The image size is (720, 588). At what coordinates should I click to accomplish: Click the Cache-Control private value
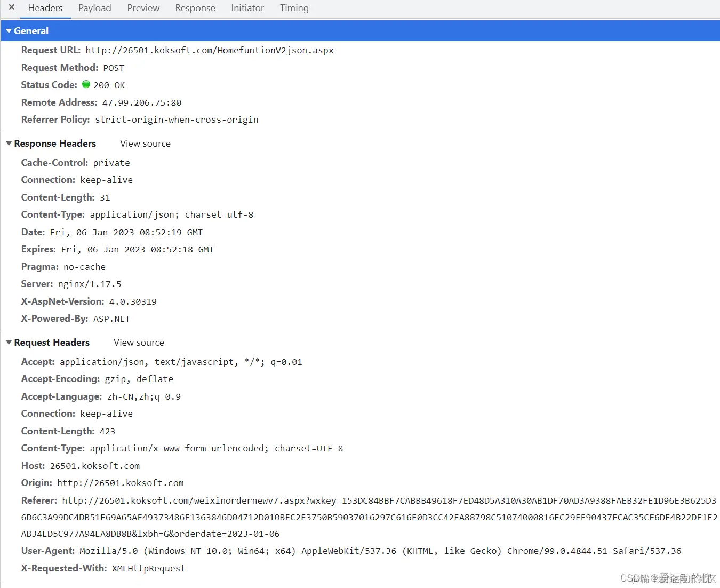coord(111,163)
